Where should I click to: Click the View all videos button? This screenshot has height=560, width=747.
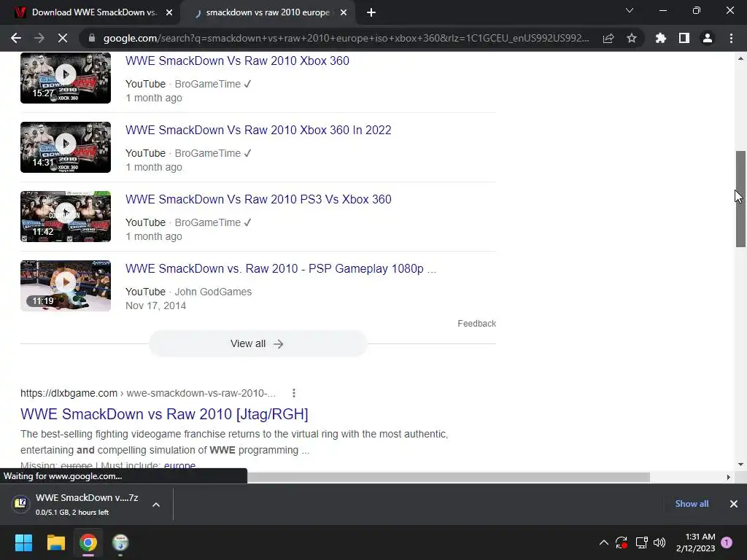point(258,344)
